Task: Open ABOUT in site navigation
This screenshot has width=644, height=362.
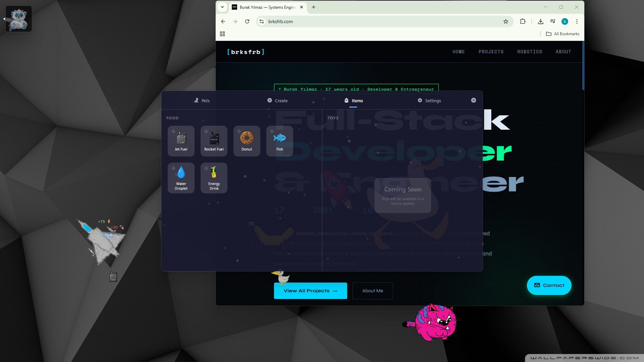Action: [563, 52]
